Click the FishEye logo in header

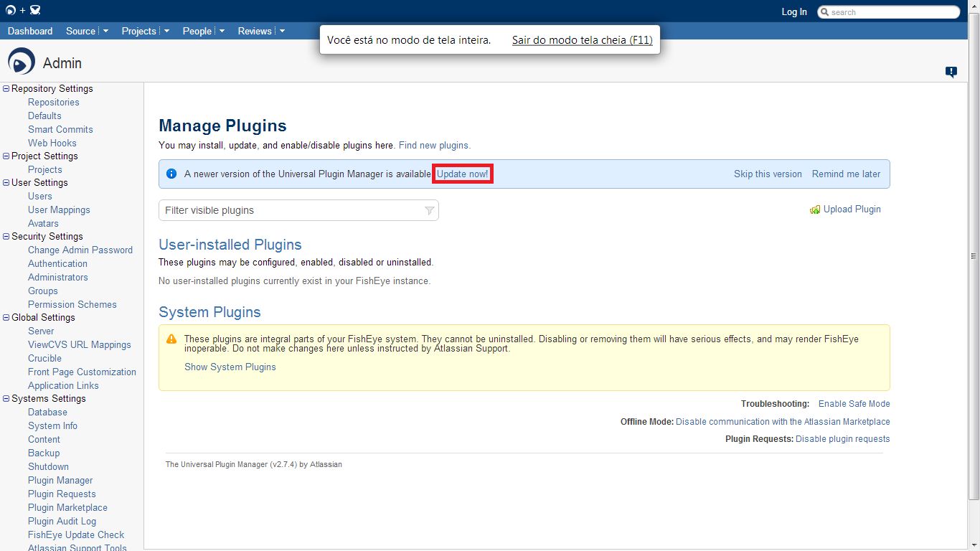[x=11, y=11]
